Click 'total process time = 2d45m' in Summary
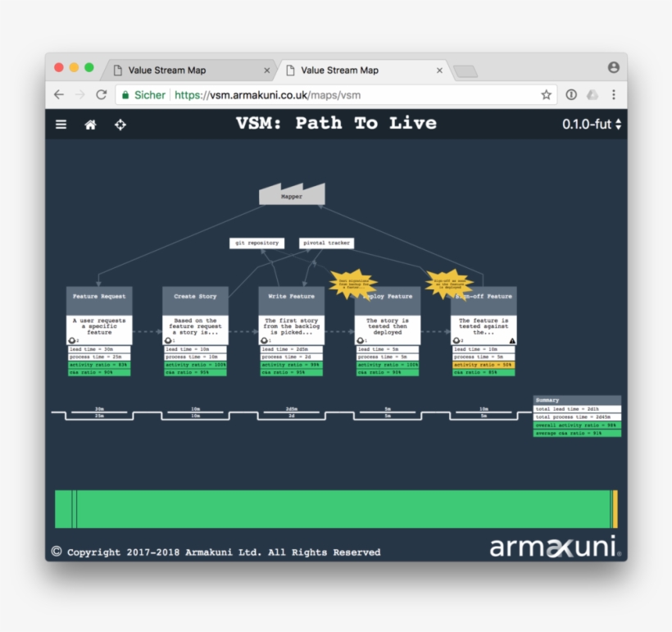This screenshot has width=672, height=632. tap(577, 417)
